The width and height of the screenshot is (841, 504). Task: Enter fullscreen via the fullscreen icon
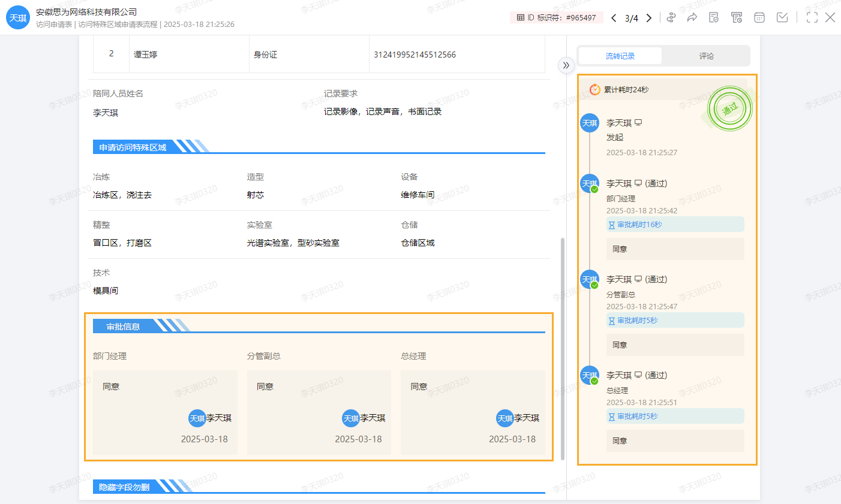tap(812, 17)
